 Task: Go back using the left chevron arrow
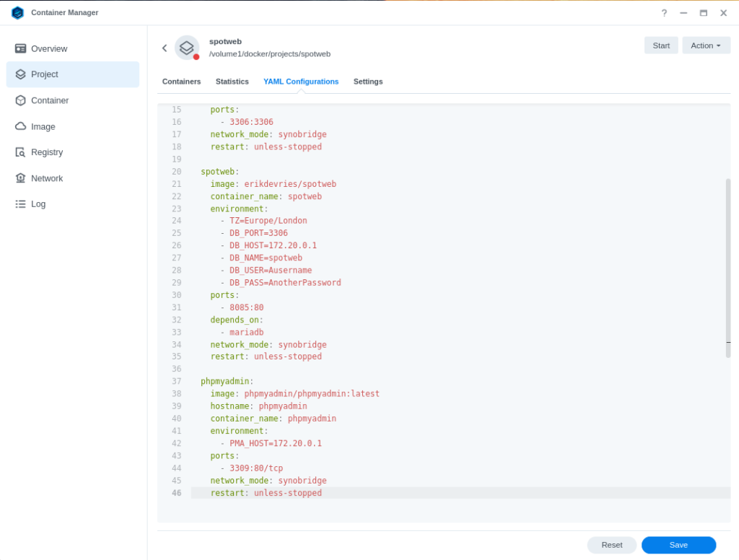[165, 48]
